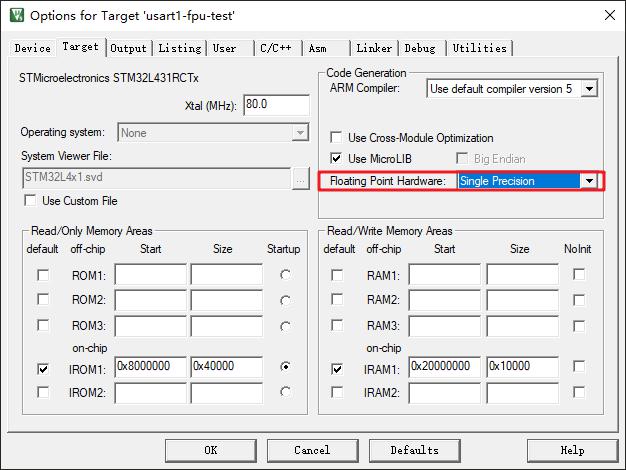Enable NoInit for IRAM1
The height and width of the screenshot is (470, 626).
pos(578,366)
